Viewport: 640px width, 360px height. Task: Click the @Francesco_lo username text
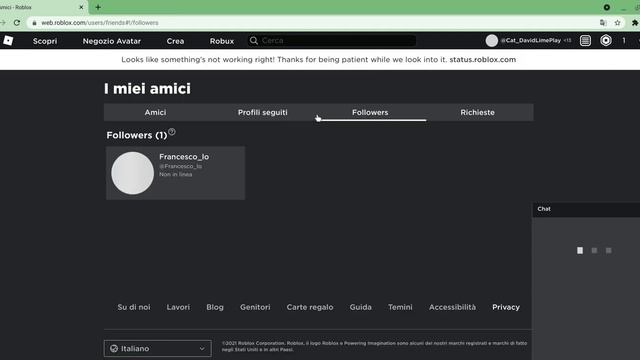[x=180, y=166]
